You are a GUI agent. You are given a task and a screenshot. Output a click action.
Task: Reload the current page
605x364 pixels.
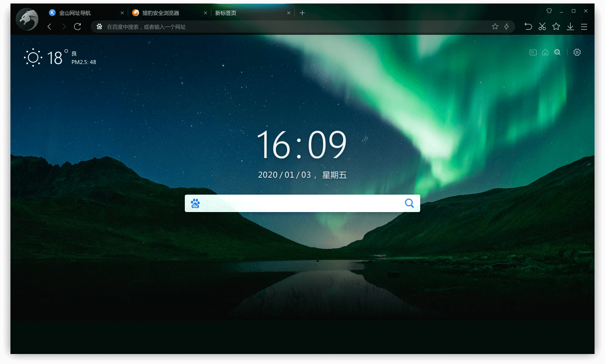(78, 27)
